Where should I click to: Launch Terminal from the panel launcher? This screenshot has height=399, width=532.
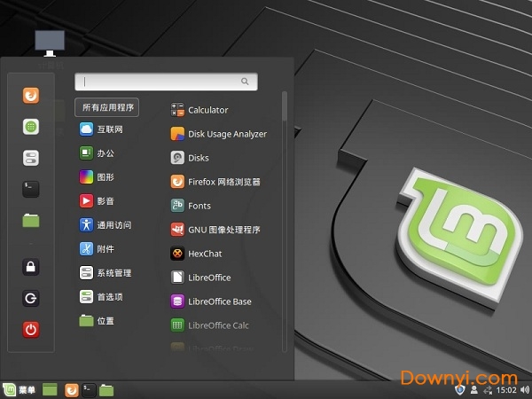[x=89, y=390]
